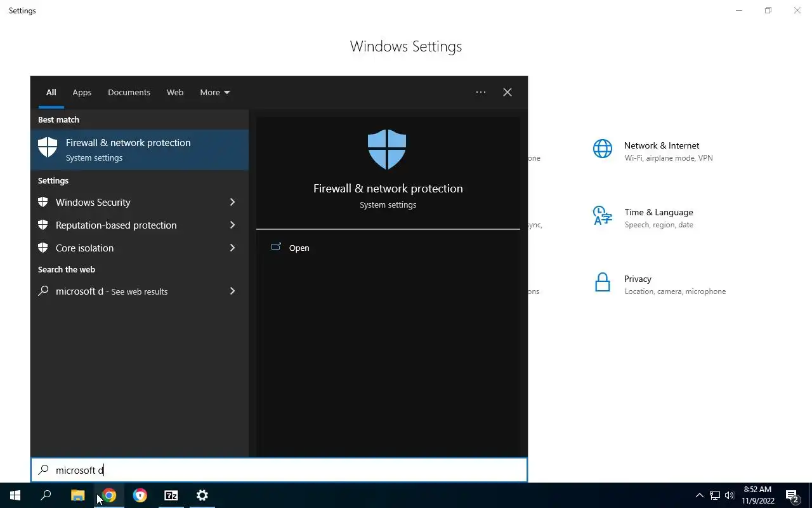
Task: Click Wi-Fi, airplane mode, VPN description
Action: tap(669, 158)
